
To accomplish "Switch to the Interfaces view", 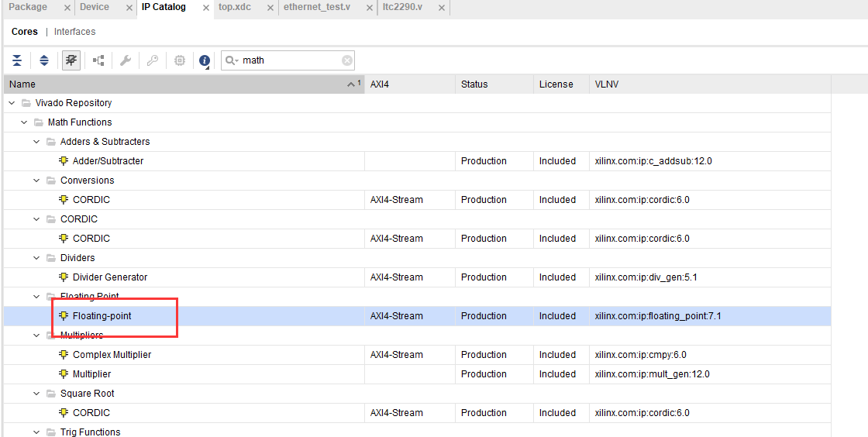I will coord(74,32).
